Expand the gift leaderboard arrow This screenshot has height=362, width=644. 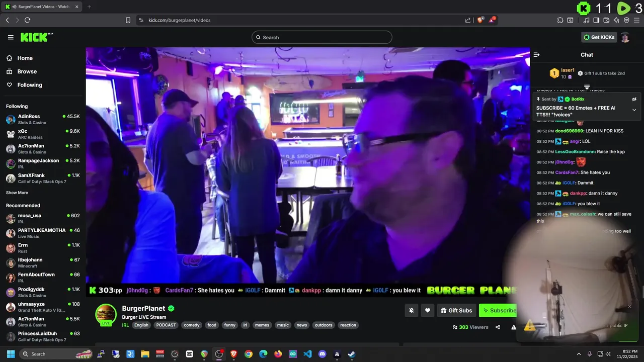click(x=587, y=87)
